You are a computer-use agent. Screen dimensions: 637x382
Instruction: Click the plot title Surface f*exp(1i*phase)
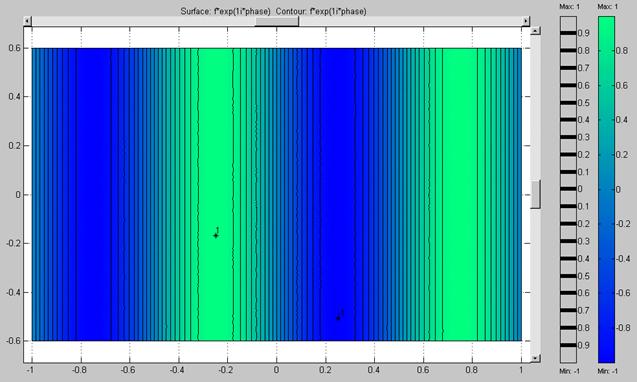pos(225,11)
